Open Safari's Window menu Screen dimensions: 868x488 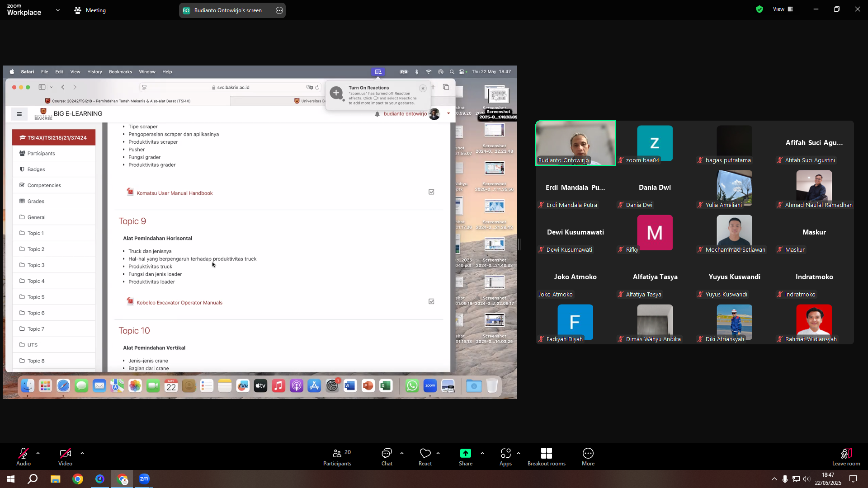click(147, 72)
